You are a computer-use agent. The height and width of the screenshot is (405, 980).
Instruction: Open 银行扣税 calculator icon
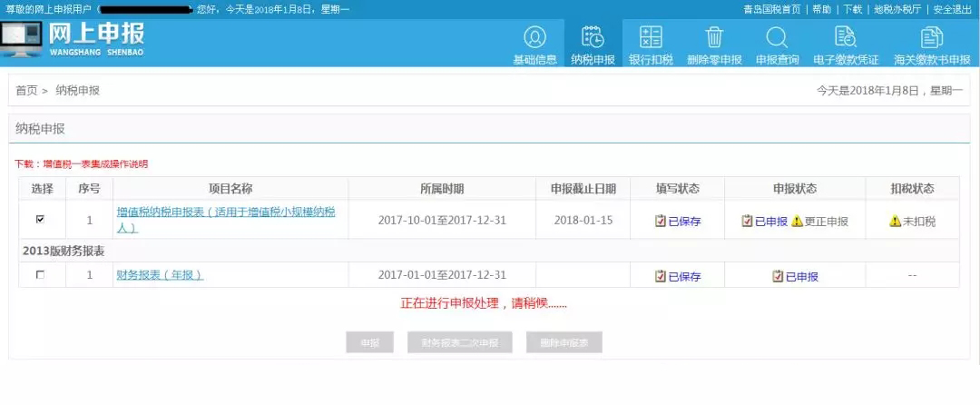coord(651,37)
